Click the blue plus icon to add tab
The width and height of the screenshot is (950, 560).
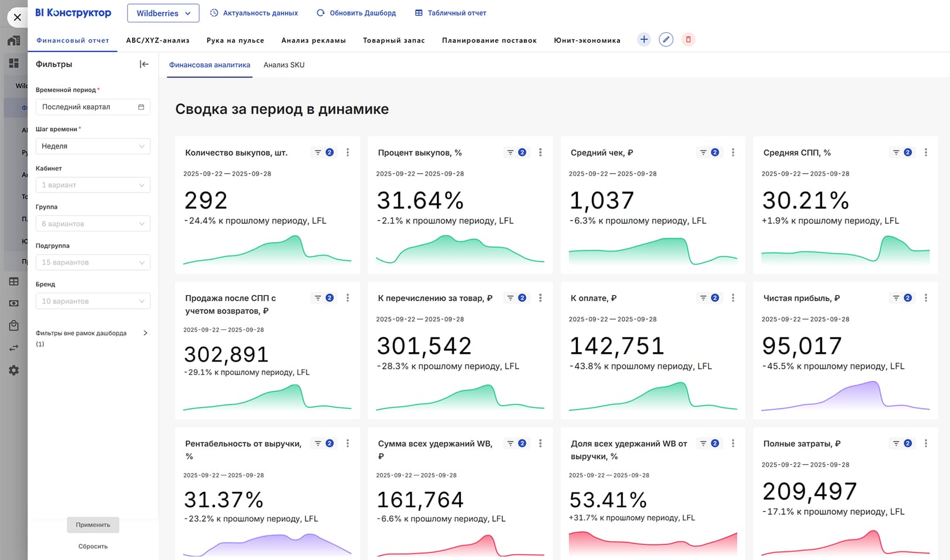click(x=644, y=39)
